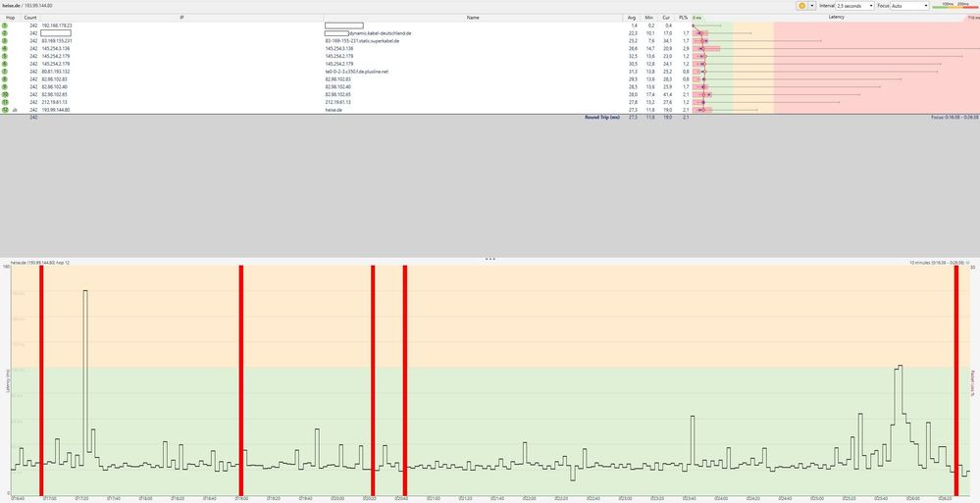Click the Avg value 32,5 for hop 5

coord(633,56)
